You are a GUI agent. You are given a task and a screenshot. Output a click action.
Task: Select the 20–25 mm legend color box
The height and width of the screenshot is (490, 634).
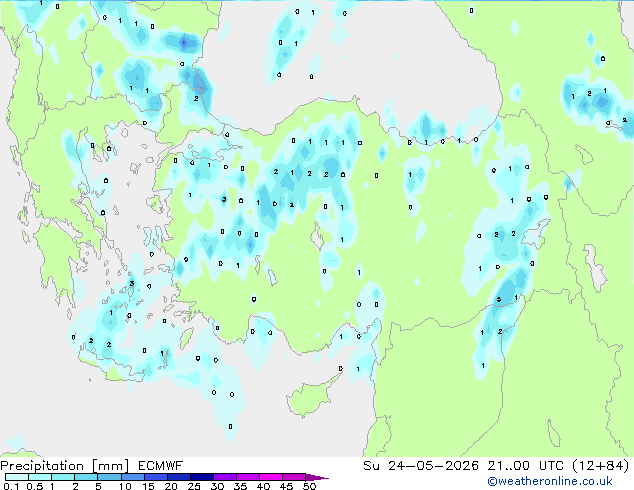coord(178,477)
